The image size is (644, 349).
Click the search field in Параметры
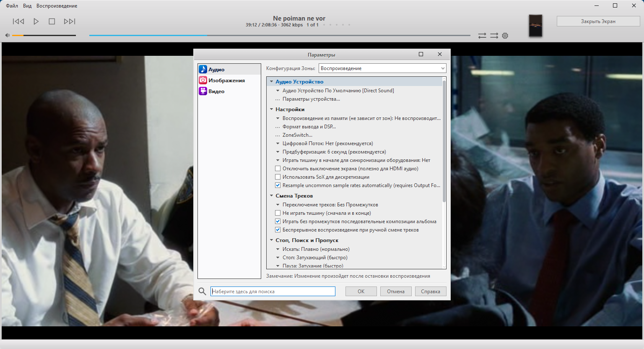(273, 292)
